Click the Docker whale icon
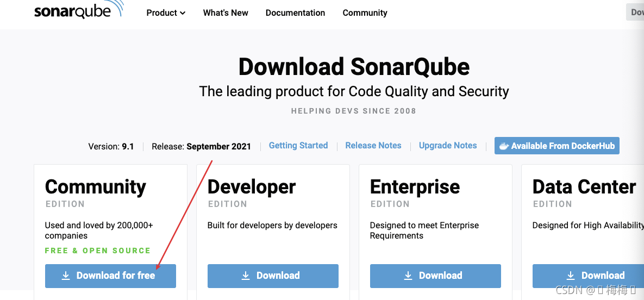 [x=504, y=146]
